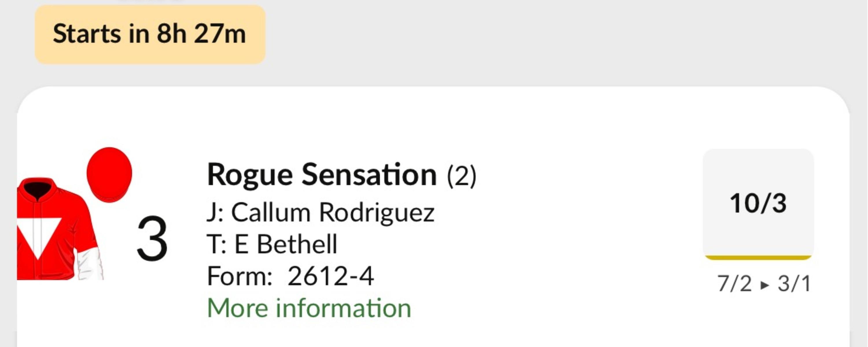Select the 10/3 odds button
This screenshot has width=868, height=347.
(x=758, y=203)
